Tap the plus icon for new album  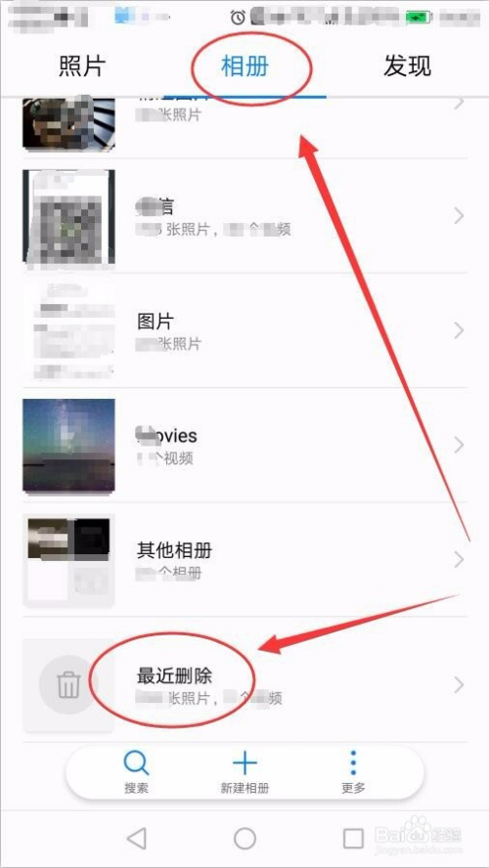click(x=244, y=763)
